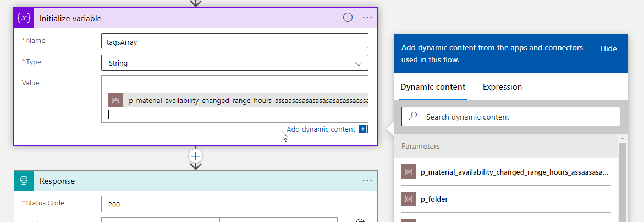Open the Initialize variable info icon
The height and width of the screenshot is (222, 644).
[348, 18]
